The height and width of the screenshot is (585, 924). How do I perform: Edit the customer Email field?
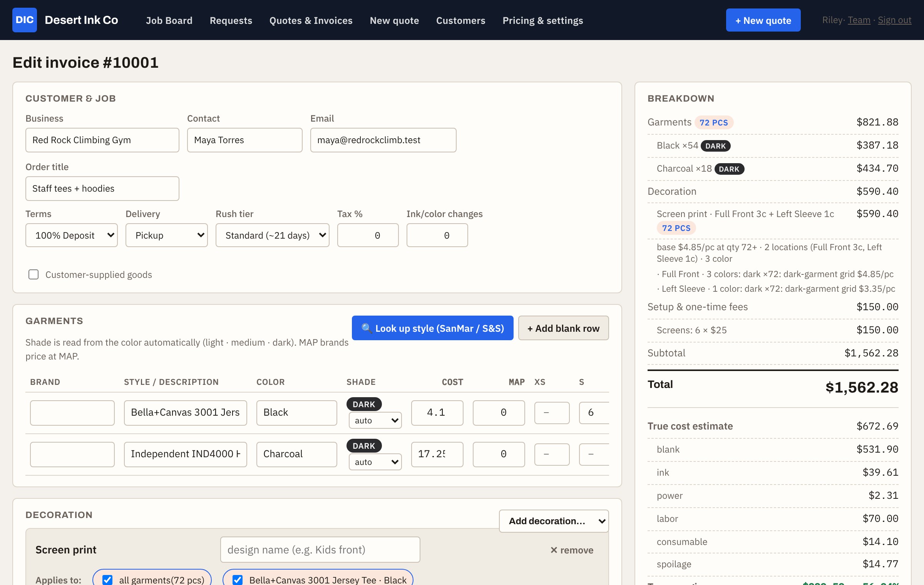383,140
